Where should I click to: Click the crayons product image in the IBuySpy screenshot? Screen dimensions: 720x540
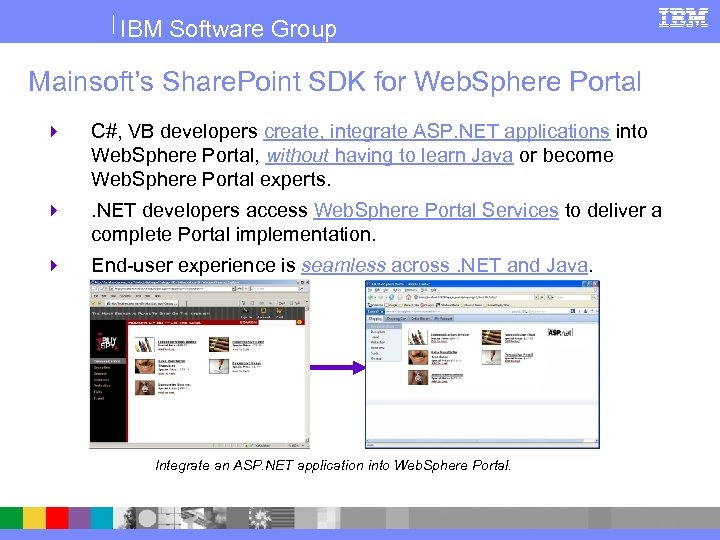(x=145, y=344)
